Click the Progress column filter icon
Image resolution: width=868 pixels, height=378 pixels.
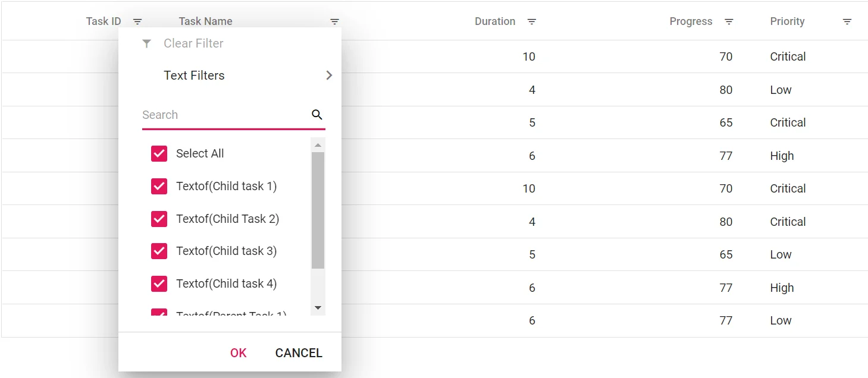point(728,21)
